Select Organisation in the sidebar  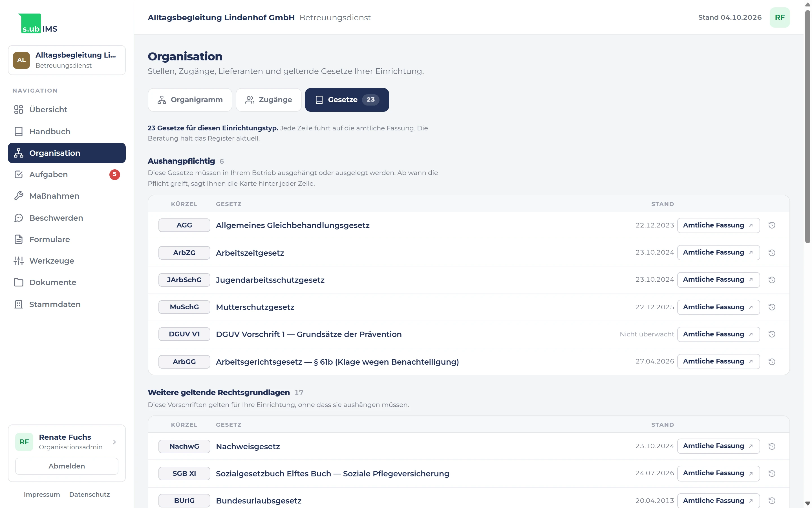[67, 153]
